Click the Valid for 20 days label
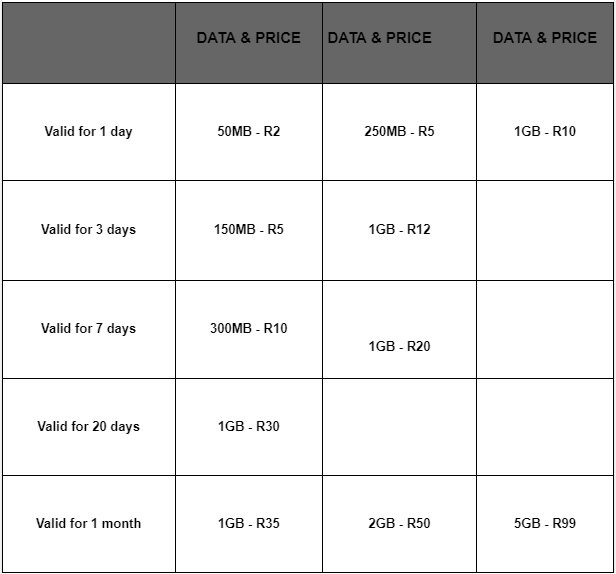Image resolution: width=616 pixels, height=574 pixels. point(88,427)
